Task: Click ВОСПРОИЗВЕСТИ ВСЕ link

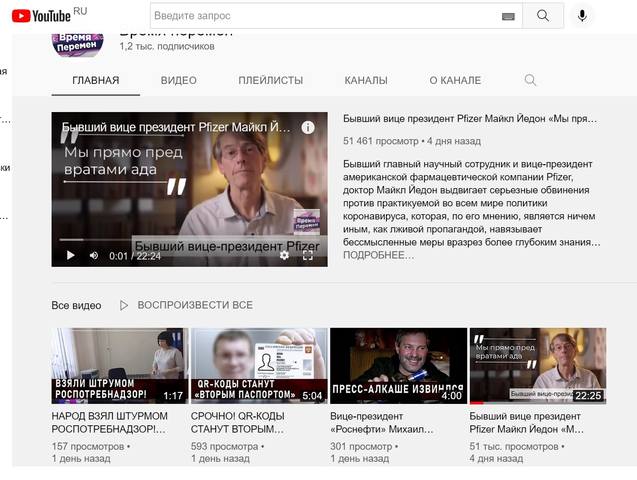Action: [x=195, y=305]
